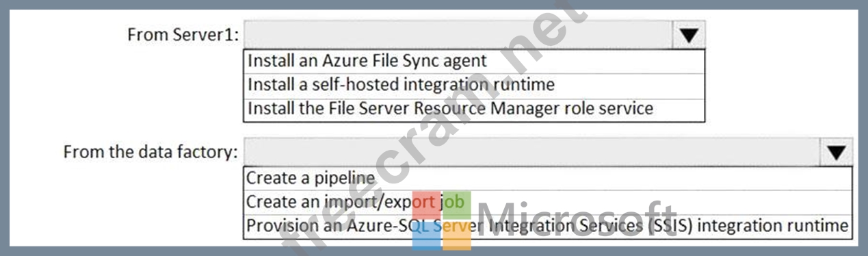The height and width of the screenshot is (256, 868).
Task: Pick Install the File Server Resource Manager role service
Action: point(473,109)
